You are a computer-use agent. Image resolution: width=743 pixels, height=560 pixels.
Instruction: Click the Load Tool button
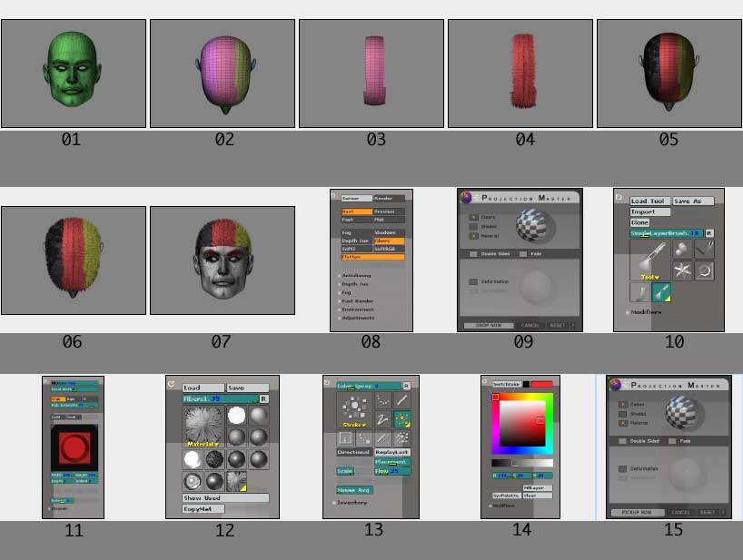649,201
